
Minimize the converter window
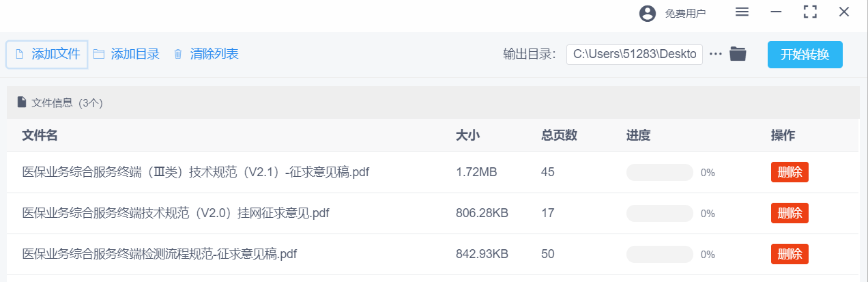[x=776, y=12]
